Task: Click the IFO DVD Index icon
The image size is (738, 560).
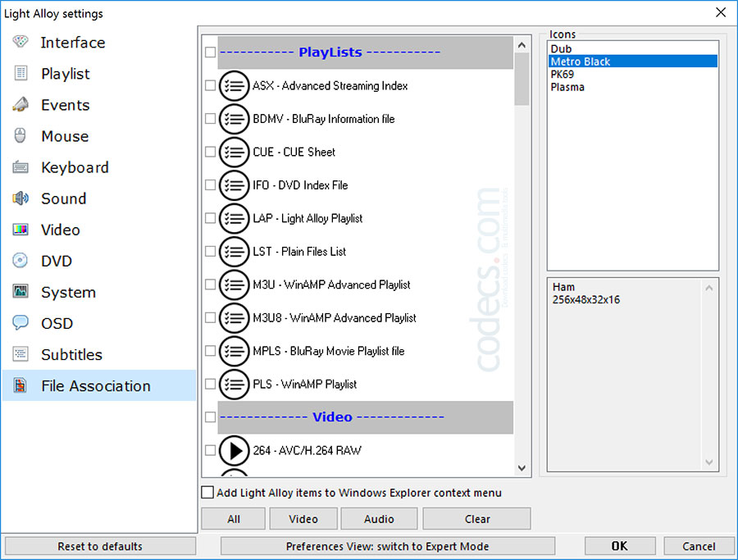Action: coord(234,185)
